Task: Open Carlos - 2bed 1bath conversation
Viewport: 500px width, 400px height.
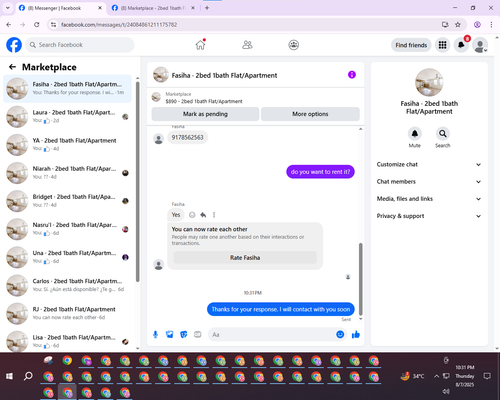Action: (68, 285)
